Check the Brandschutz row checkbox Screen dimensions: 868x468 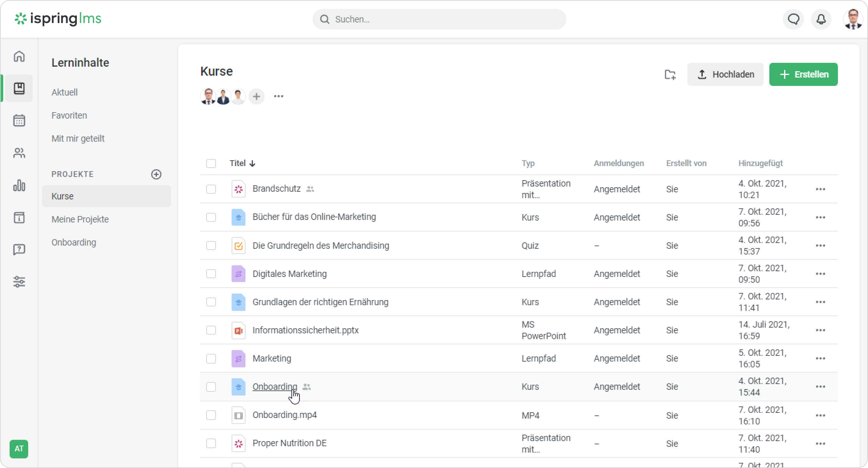(211, 189)
